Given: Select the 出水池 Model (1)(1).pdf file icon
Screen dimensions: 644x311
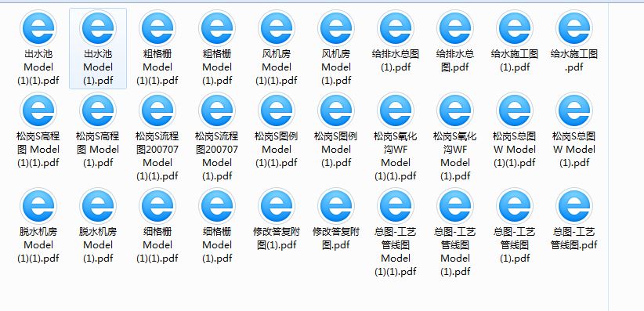Looking at the screenshot, I should 38,28.
